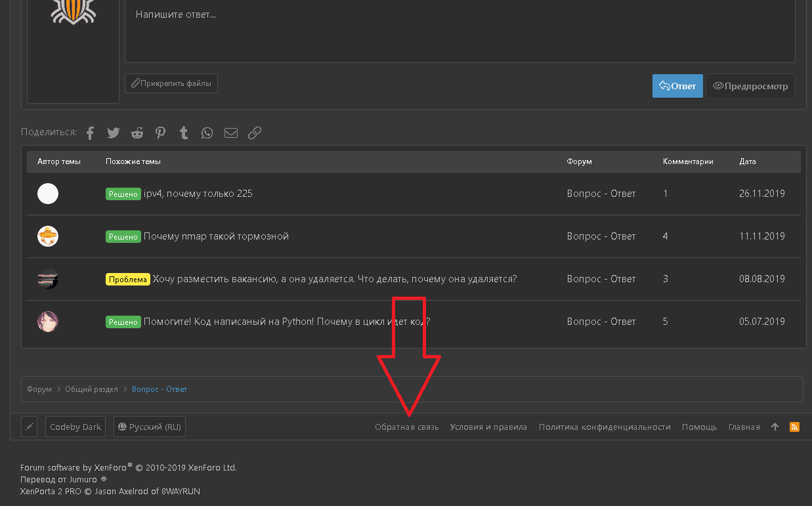The width and height of the screenshot is (812, 506).
Task: Click the Прикрепить файлы button
Action: click(171, 83)
